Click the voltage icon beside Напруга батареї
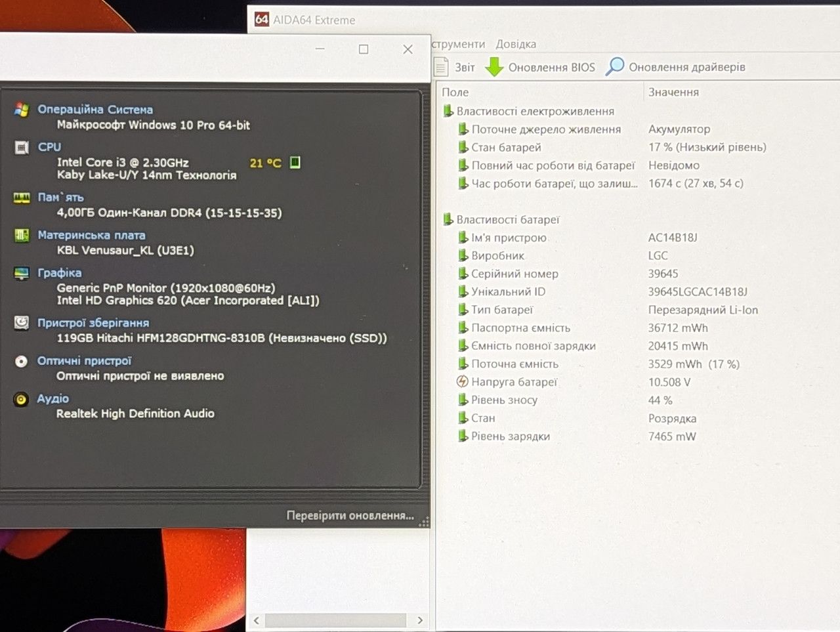This screenshot has width=840, height=632. 463,382
